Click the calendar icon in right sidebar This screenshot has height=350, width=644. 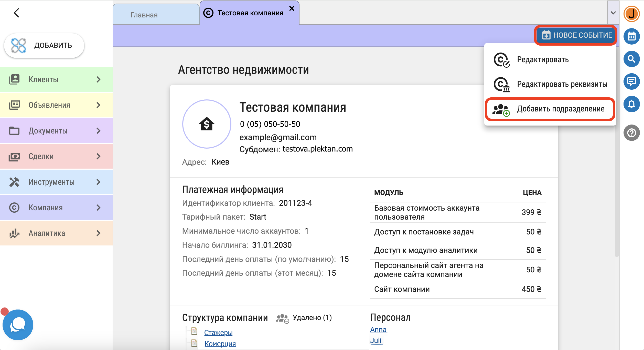tap(631, 36)
